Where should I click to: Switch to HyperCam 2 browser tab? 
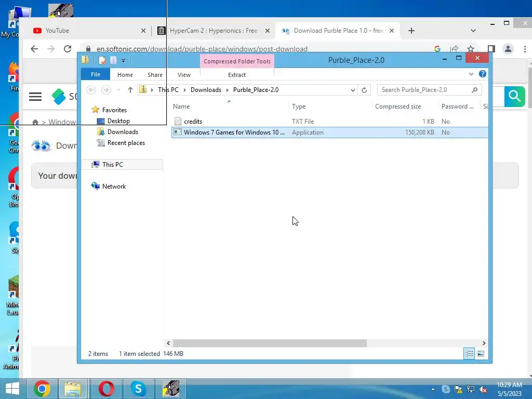[x=213, y=31]
